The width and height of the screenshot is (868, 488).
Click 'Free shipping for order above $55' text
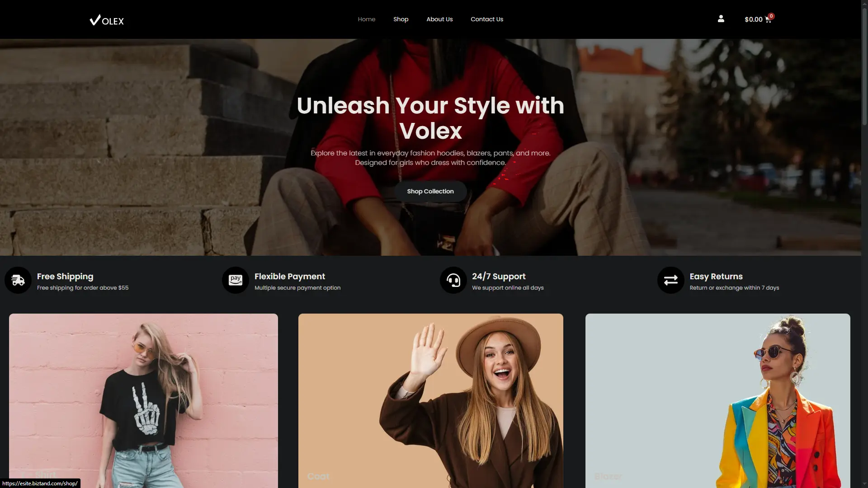83,288
